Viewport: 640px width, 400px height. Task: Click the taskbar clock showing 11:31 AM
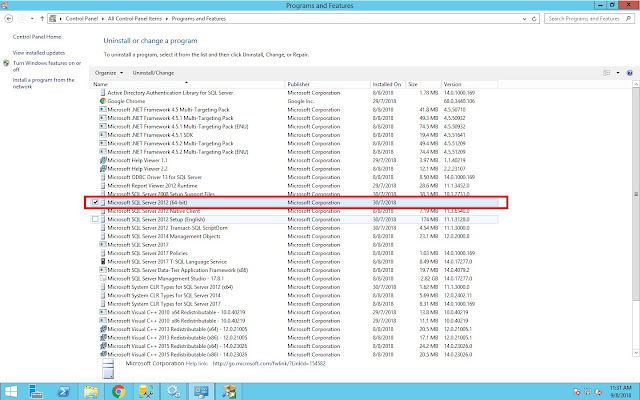coord(620,392)
